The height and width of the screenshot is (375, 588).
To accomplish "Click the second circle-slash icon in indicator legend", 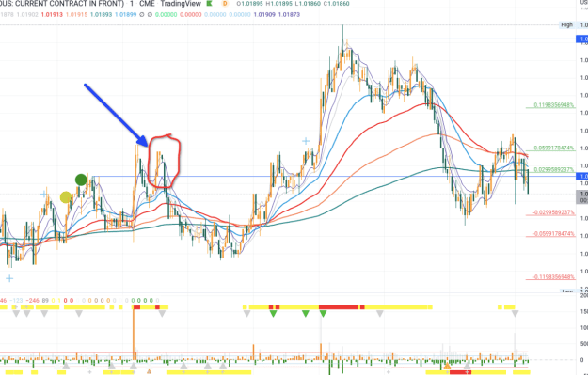I will 150,15.
